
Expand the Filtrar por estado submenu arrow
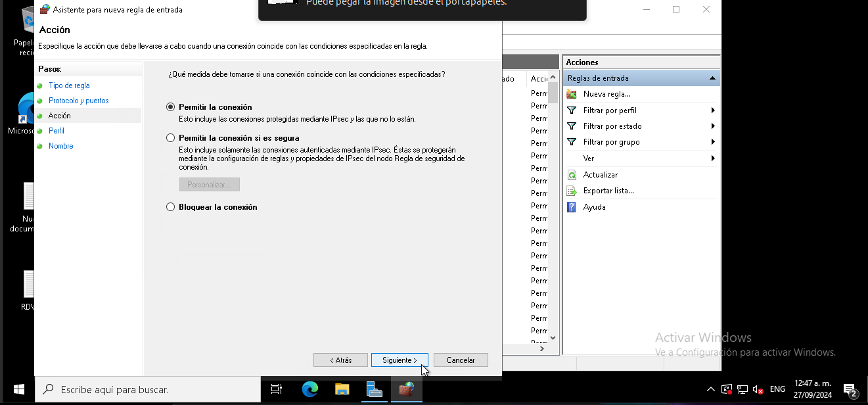tap(713, 126)
